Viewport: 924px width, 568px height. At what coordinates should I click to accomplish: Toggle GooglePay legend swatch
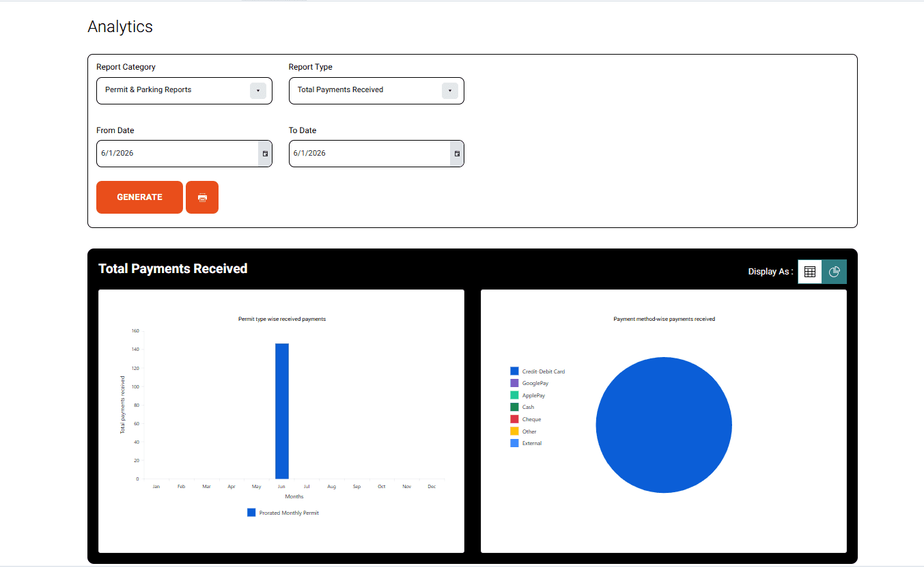click(514, 383)
